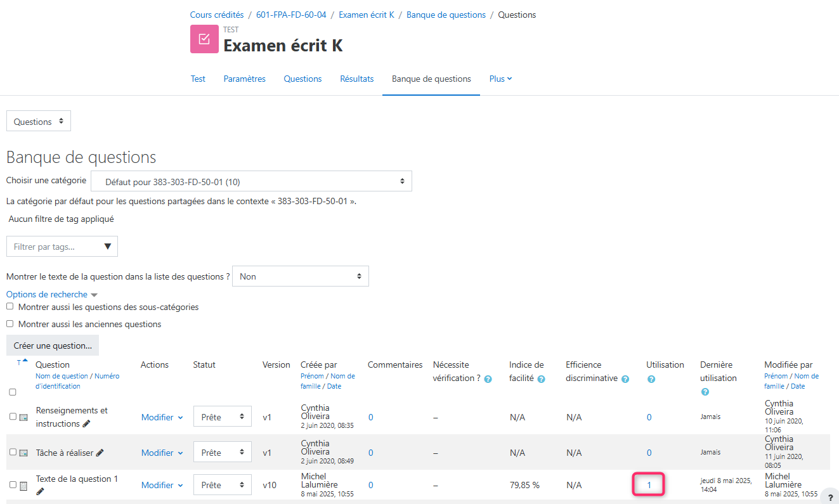Check Montrer aussi les anciennes questions
The image size is (839, 504).
[10, 324]
